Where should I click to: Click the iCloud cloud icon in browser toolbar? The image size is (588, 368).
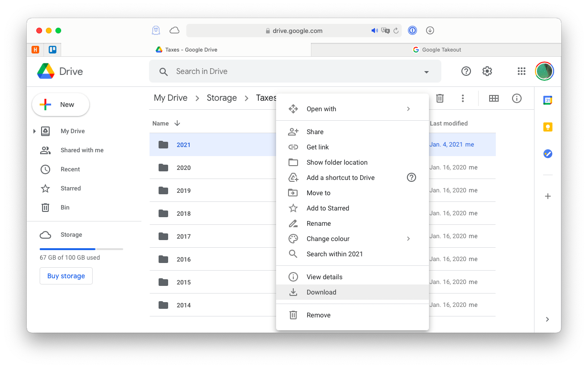(174, 31)
